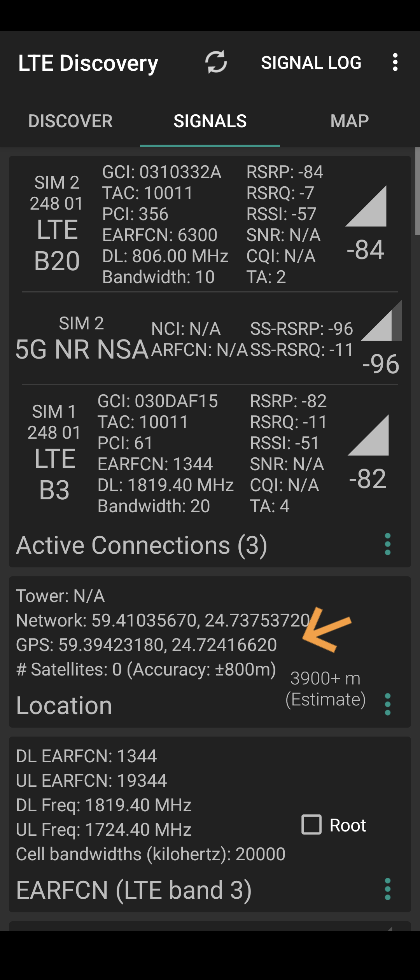Screen dimensions: 420x980
Task: Tap the vertical scrollbar on the right
Action: [x=417, y=191]
